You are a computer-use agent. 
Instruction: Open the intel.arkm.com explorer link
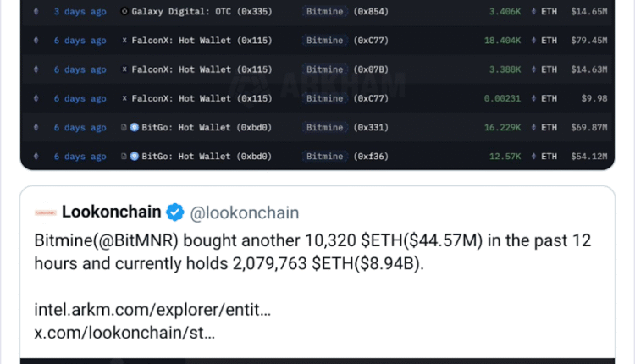pos(152,311)
